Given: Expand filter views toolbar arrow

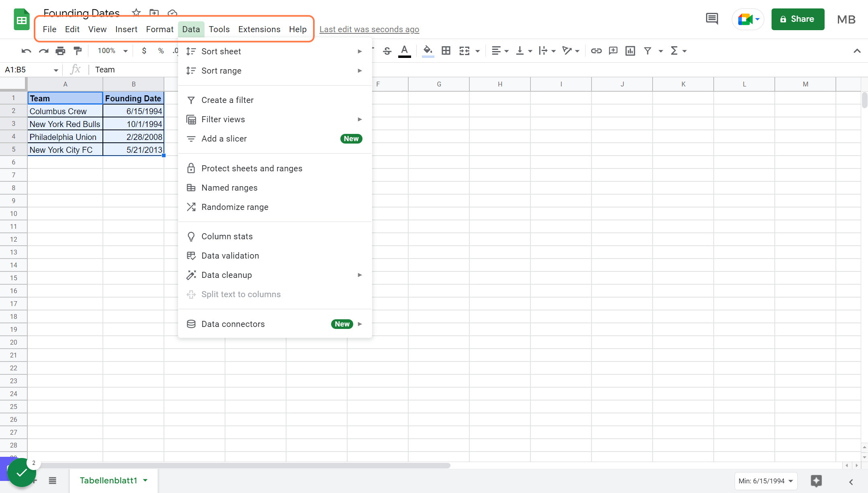Looking at the screenshot, I should point(660,51).
